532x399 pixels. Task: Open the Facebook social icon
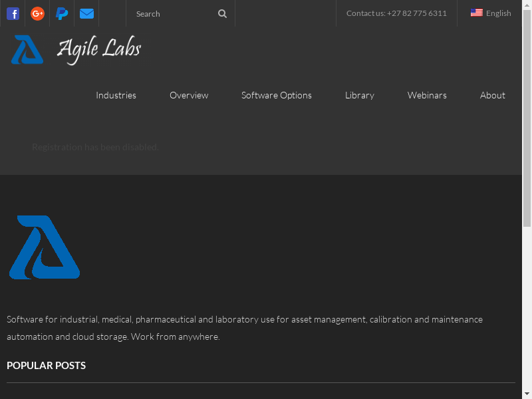click(x=13, y=13)
